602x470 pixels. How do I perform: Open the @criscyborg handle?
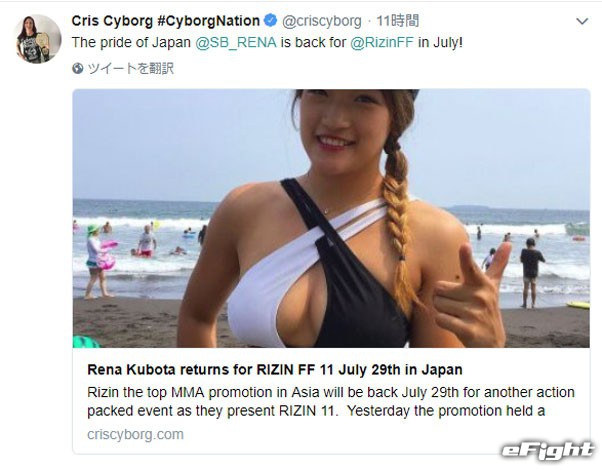[x=322, y=21]
